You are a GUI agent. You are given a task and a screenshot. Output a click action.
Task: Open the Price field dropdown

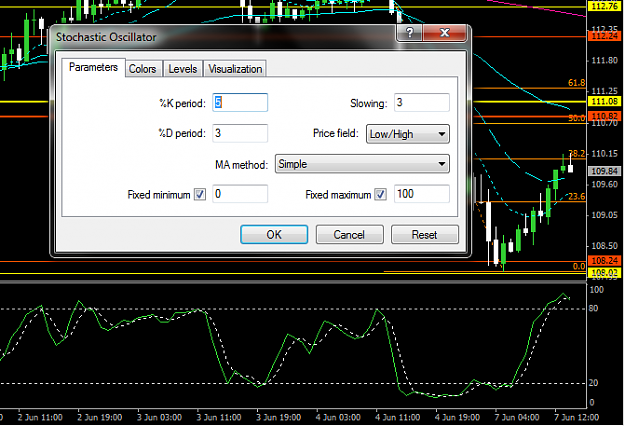[x=407, y=134]
